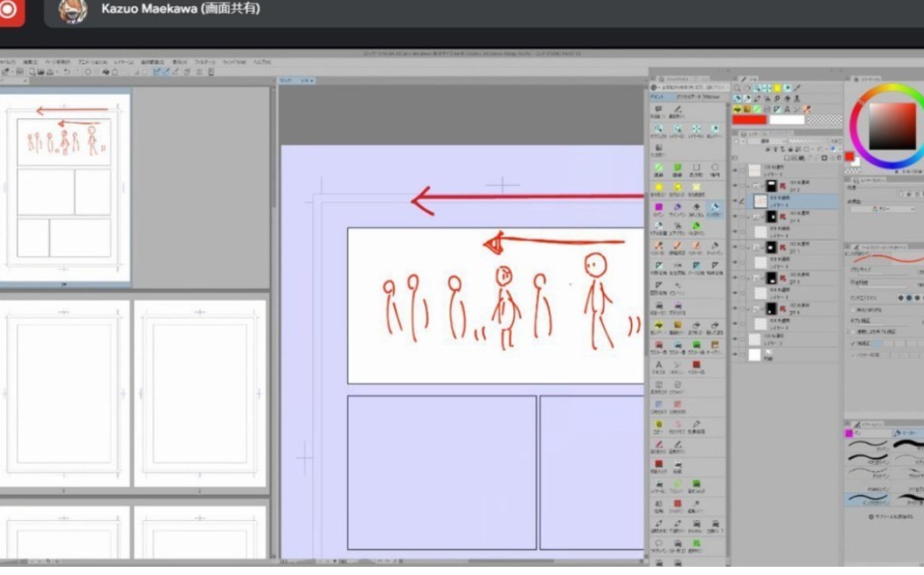Click the purple pen icon beside magenta square
This screenshot has height=575, width=924.
point(677,207)
